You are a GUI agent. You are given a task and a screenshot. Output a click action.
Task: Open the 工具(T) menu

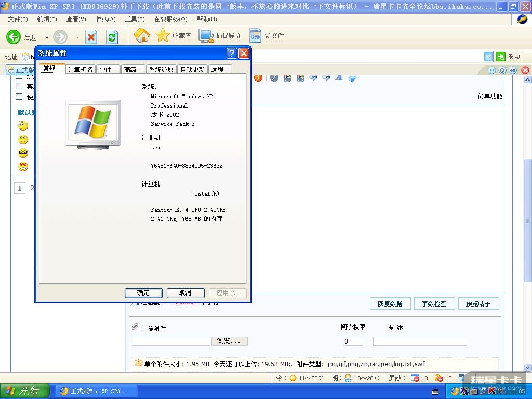(135, 19)
